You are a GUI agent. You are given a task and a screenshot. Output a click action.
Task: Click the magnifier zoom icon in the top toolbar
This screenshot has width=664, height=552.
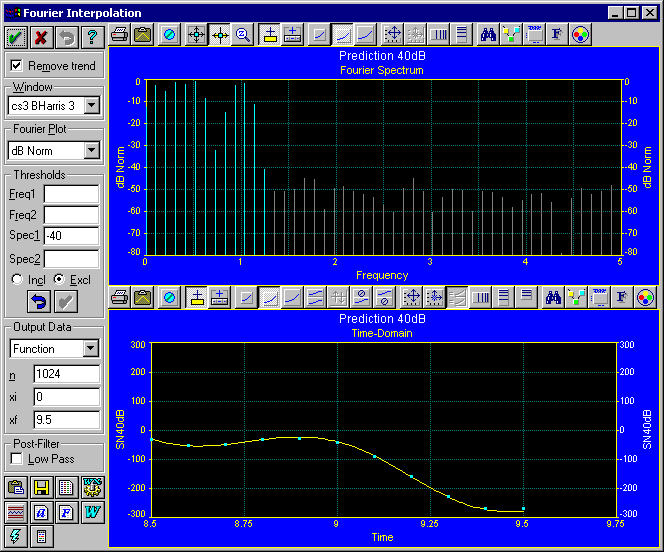tap(243, 34)
